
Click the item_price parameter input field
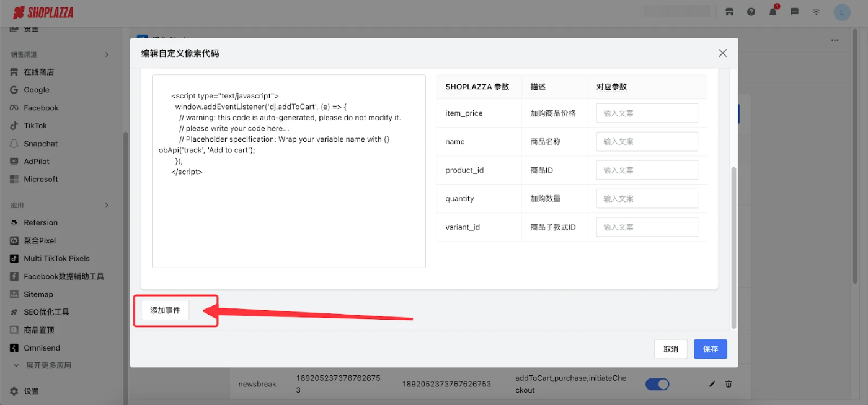coord(647,113)
